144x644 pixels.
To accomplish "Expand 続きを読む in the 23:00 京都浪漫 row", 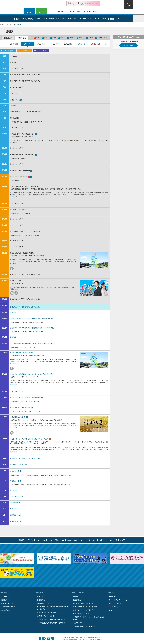I will point(13,428).
